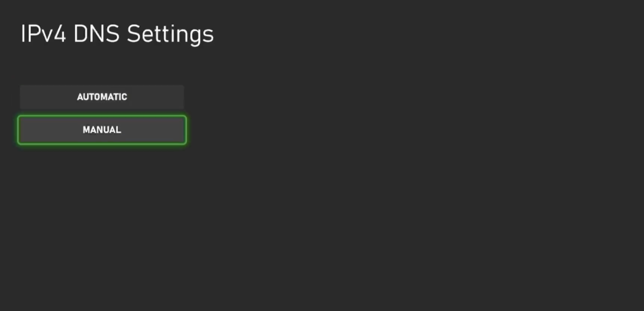
Task: Switch DNS configuration to AUTOMATIC
Action: pyautogui.click(x=102, y=97)
